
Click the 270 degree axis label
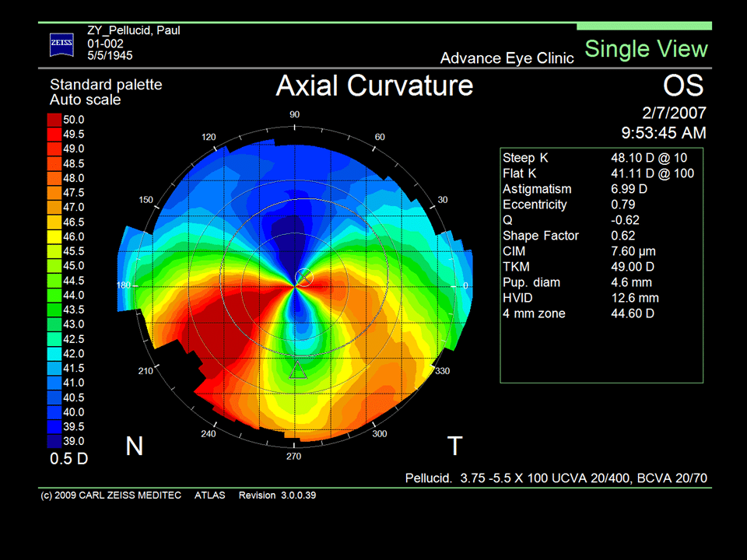[x=293, y=457]
